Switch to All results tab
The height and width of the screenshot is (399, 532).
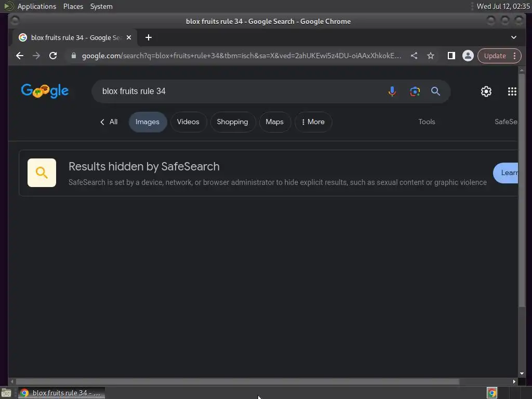(109, 122)
